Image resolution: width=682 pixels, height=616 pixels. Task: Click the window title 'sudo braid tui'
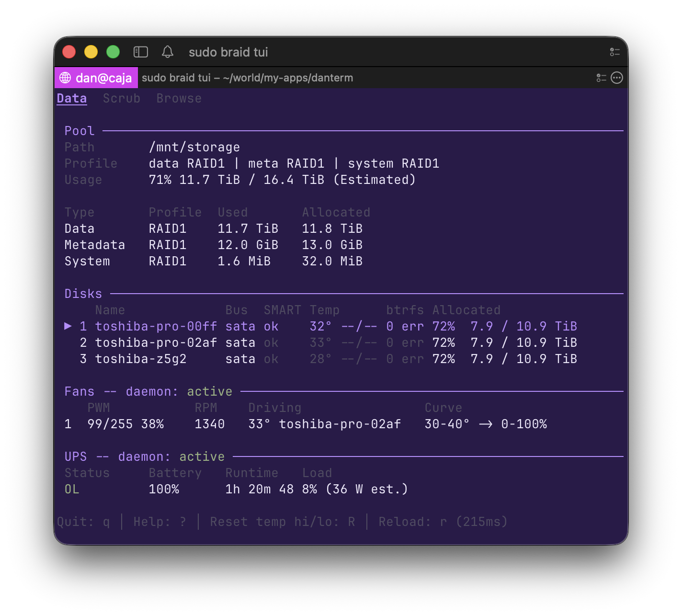click(x=228, y=52)
